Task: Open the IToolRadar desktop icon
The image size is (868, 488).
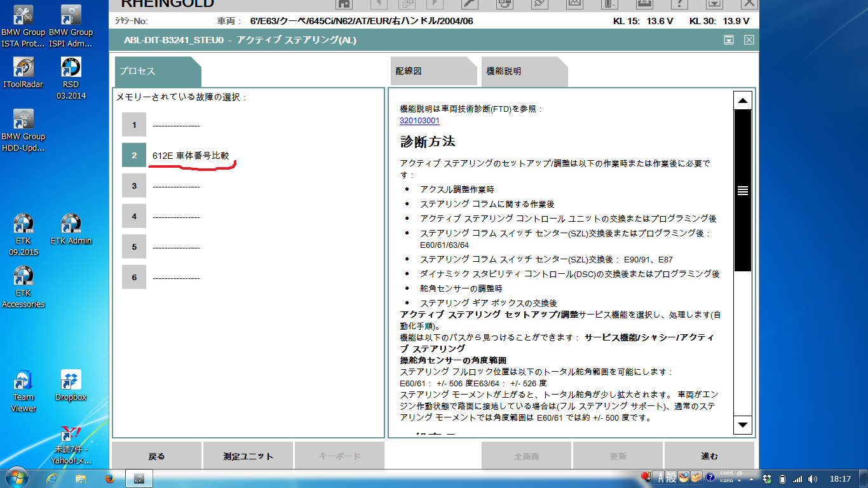Action: pyautogui.click(x=24, y=72)
